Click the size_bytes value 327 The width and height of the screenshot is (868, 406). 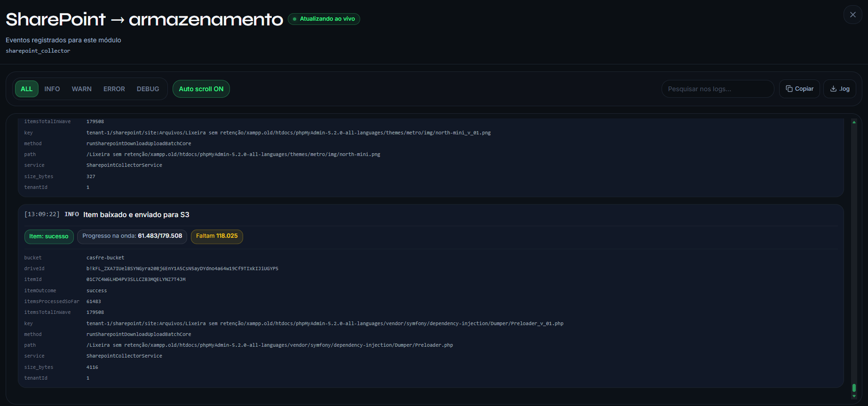[91, 177]
